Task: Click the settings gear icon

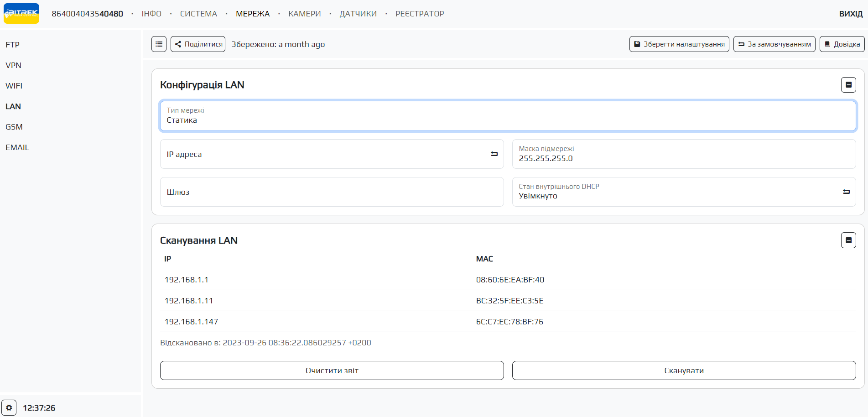Action: pyautogui.click(x=9, y=407)
